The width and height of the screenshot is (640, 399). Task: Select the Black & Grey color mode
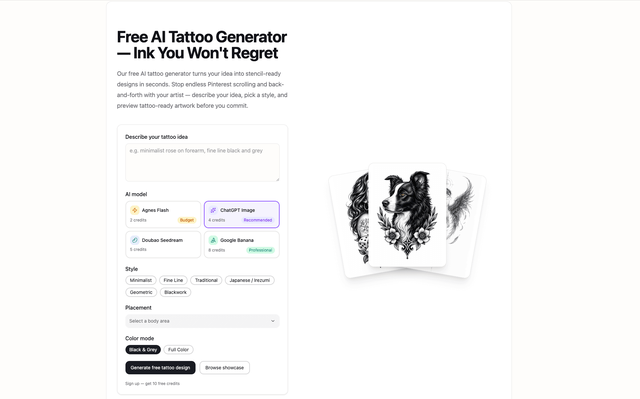point(143,350)
